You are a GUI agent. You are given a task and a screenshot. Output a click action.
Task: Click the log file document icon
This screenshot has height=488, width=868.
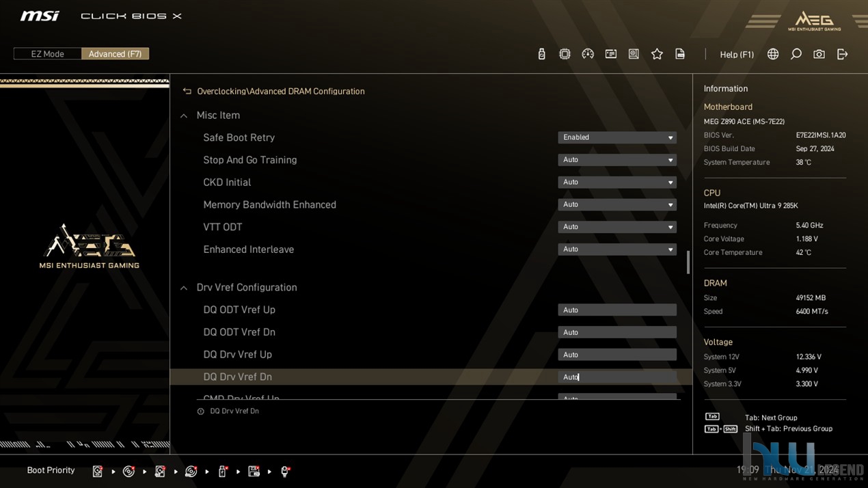point(680,54)
